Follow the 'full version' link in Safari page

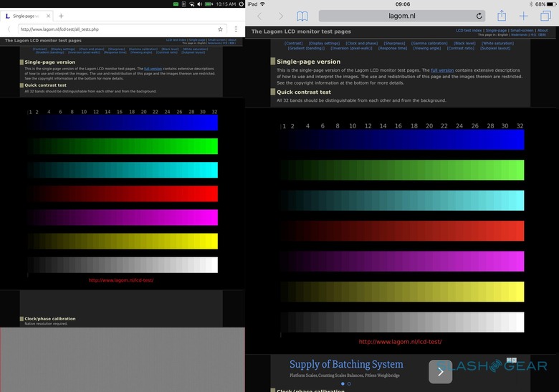pos(442,70)
